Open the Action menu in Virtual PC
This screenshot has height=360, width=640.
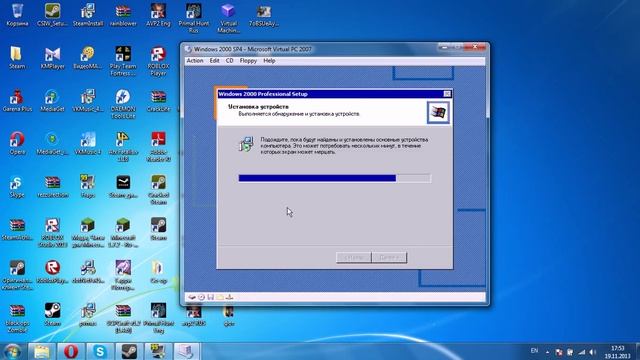(195, 61)
